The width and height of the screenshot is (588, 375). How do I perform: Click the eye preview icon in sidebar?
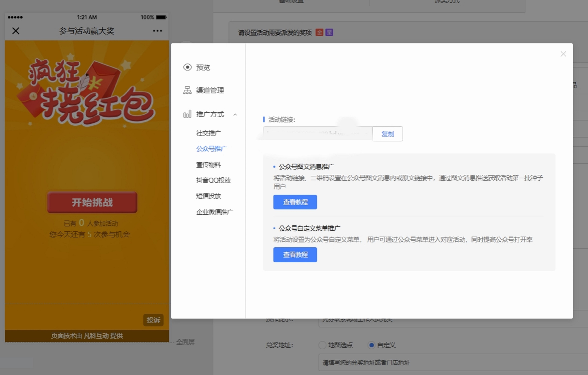coord(187,67)
